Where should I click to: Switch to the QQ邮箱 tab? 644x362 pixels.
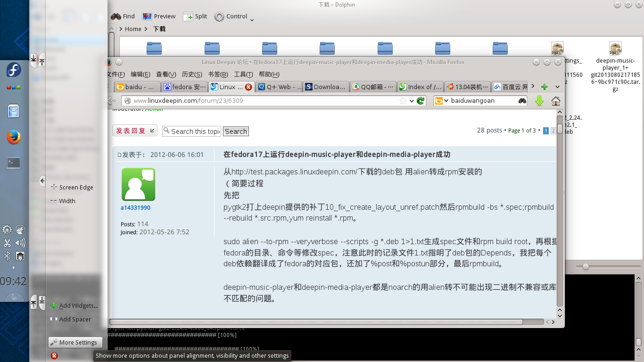[373, 87]
